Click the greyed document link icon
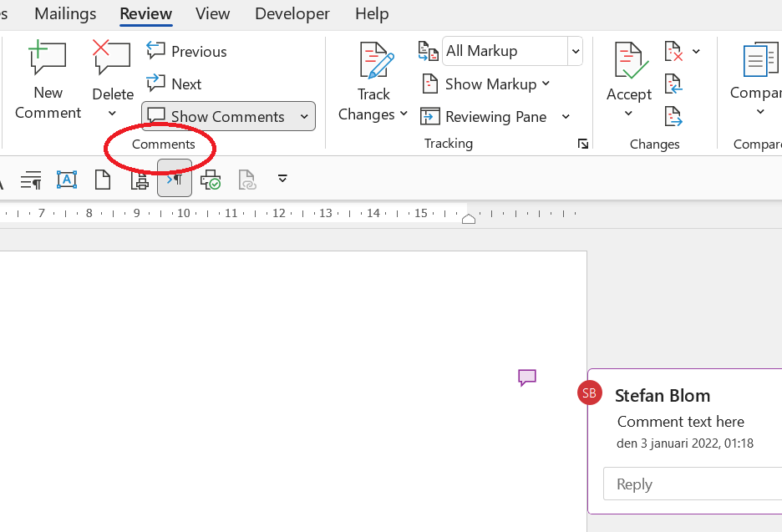This screenshot has height=532, width=782. (x=246, y=179)
